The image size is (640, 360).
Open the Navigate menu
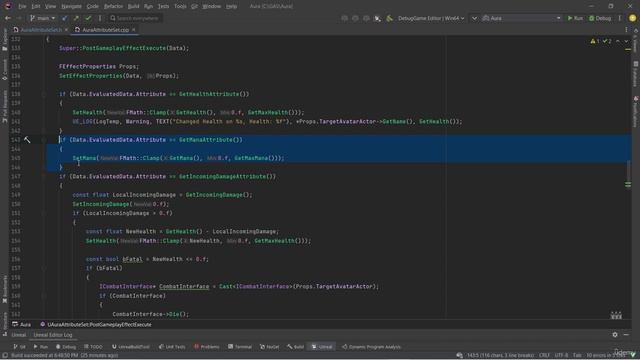pyautogui.click(x=71, y=6)
